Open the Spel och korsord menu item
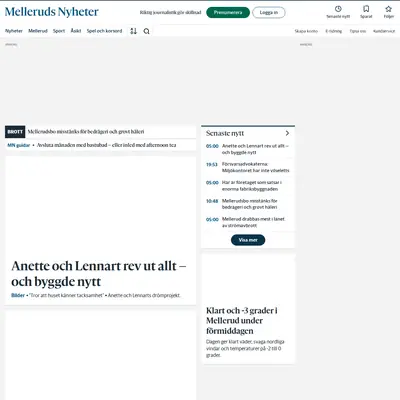Image resolution: width=400 pixels, height=400 pixels. click(104, 31)
